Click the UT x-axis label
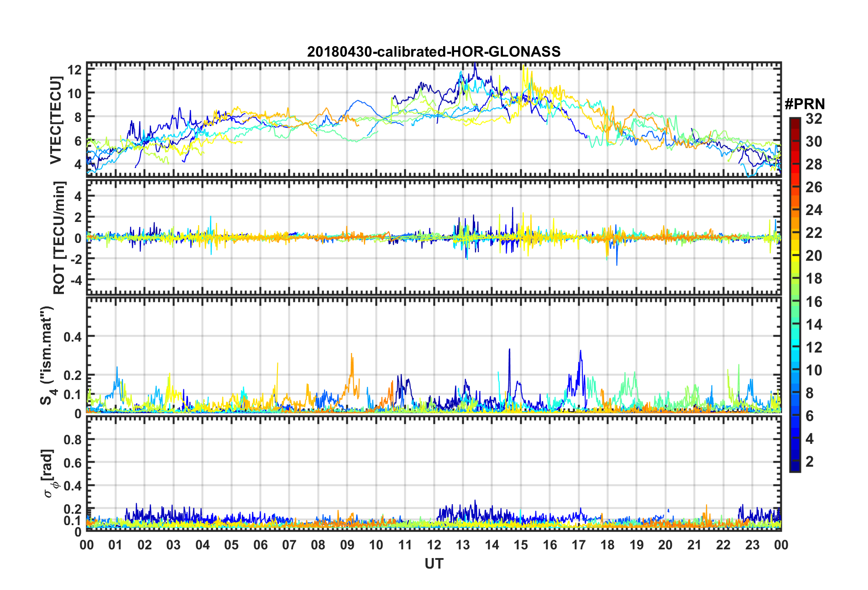868x590 pixels. coord(434,564)
